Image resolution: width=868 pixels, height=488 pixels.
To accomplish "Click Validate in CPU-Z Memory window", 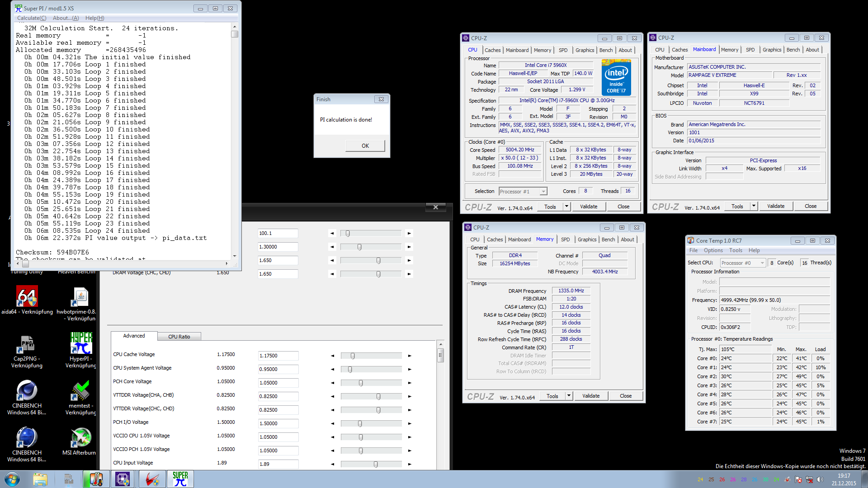I will (x=590, y=396).
